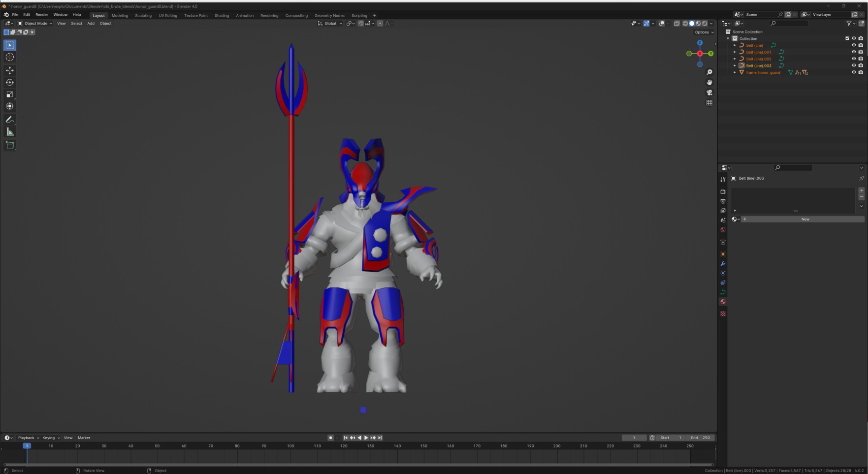Open the viewport Add menu
This screenshot has width=868, height=474.
pyautogui.click(x=91, y=23)
